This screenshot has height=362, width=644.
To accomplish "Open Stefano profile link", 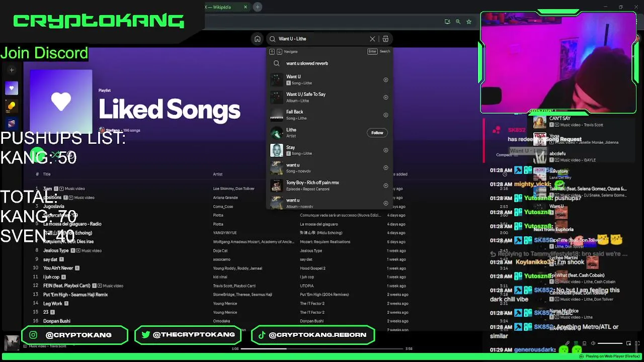I will [113, 130].
